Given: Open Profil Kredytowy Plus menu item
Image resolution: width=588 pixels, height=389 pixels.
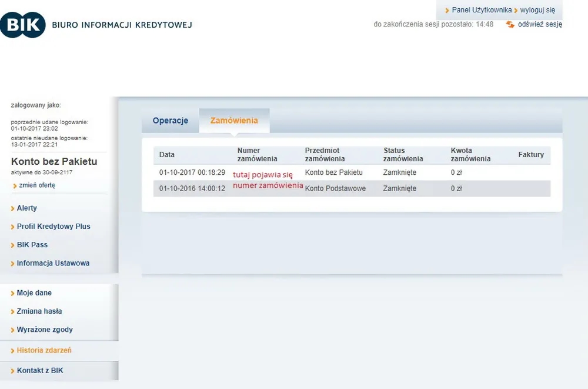Looking at the screenshot, I should pyautogui.click(x=54, y=227).
